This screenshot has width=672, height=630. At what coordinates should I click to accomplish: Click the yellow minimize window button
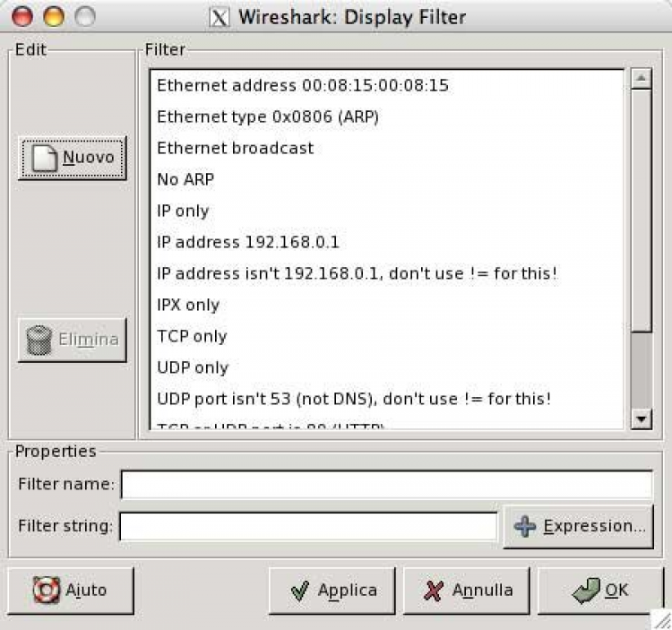(x=54, y=16)
